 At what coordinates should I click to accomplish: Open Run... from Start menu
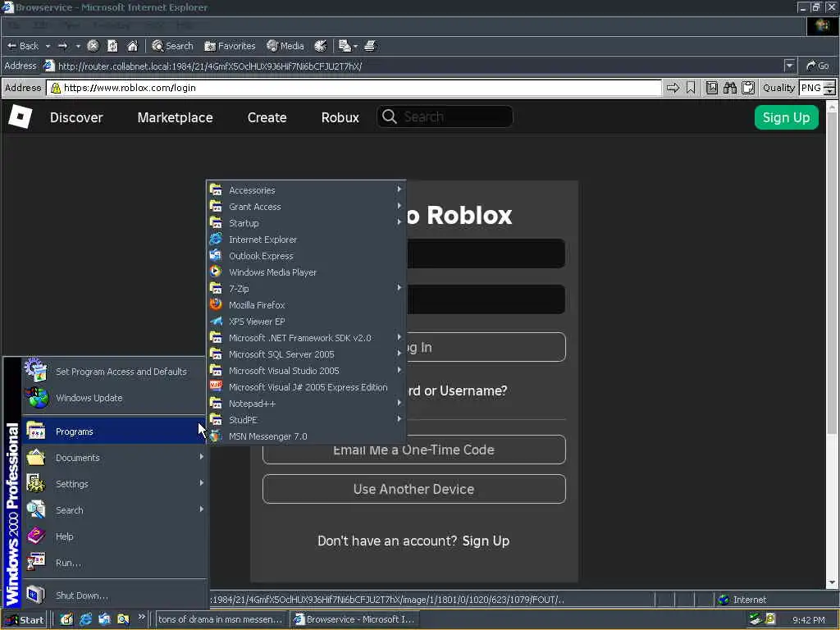tap(114, 563)
